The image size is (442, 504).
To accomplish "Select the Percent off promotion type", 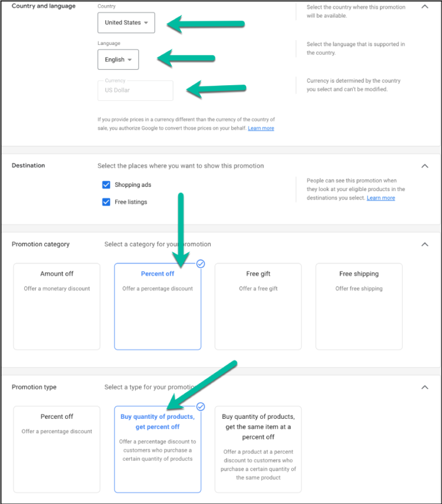I will [x=56, y=449].
